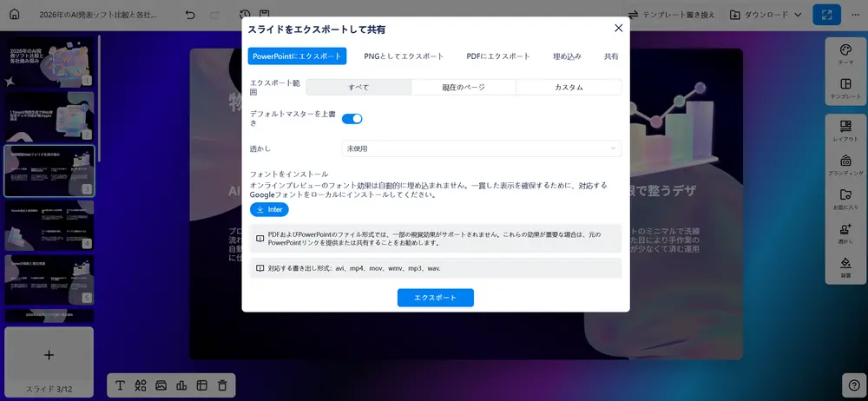Select slide 3 thumbnail
The image size is (868, 401).
click(x=49, y=171)
